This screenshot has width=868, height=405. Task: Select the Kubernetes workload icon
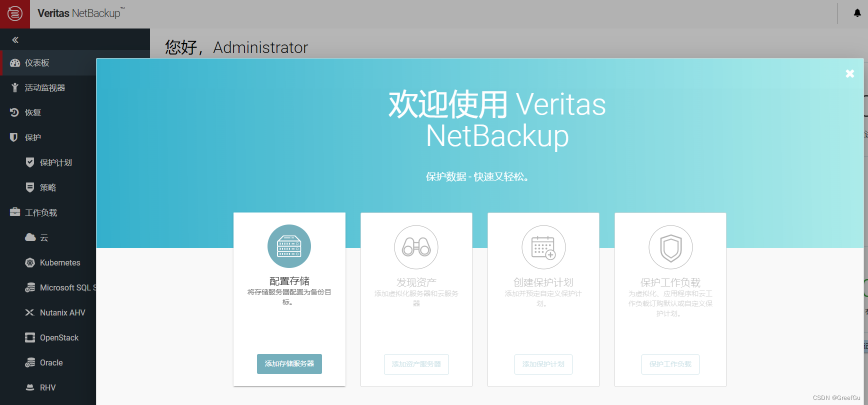30,262
